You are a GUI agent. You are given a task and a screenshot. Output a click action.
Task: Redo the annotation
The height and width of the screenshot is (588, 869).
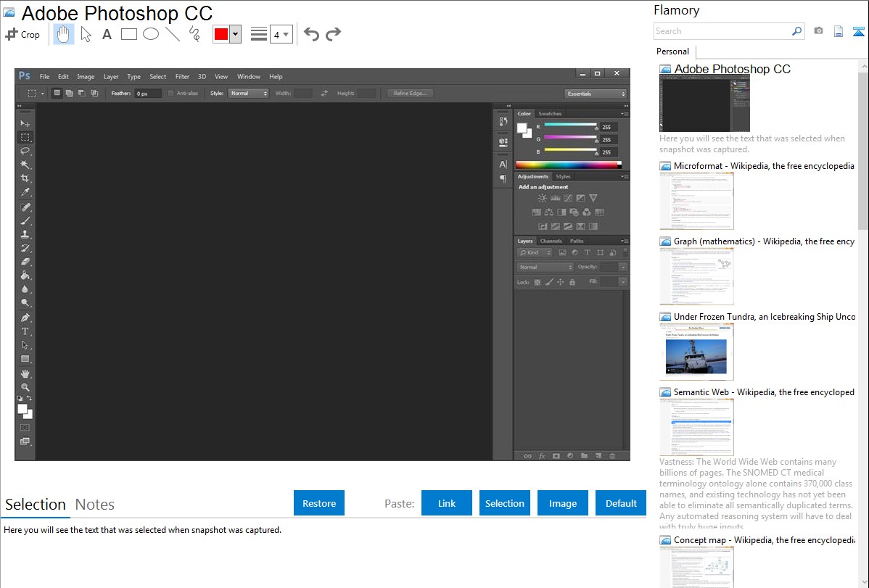(333, 34)
